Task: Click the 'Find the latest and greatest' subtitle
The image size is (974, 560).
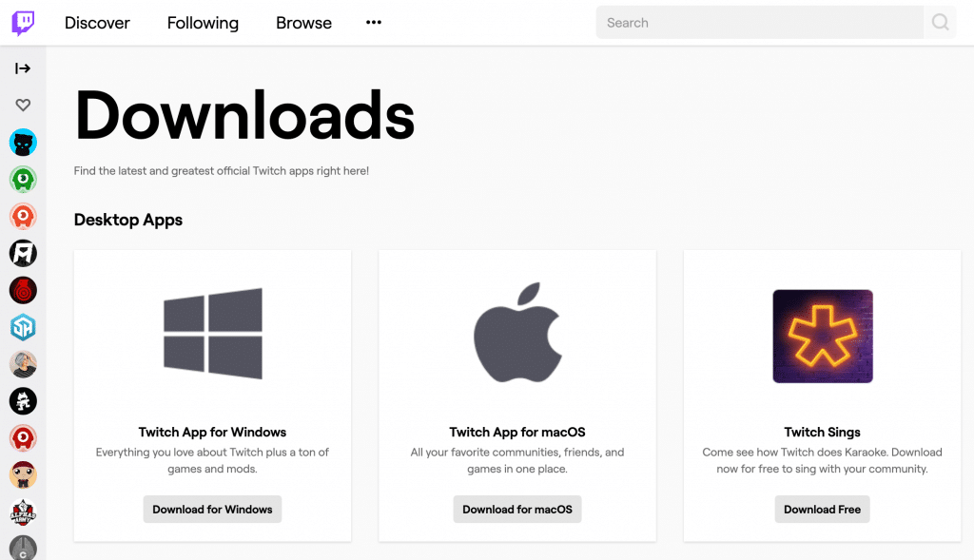Action: point(221,171)
